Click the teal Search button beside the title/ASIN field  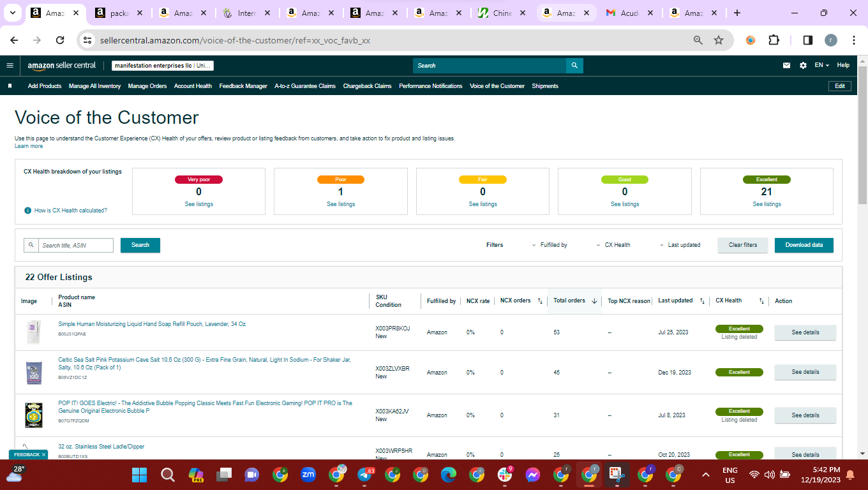(140, 245)
